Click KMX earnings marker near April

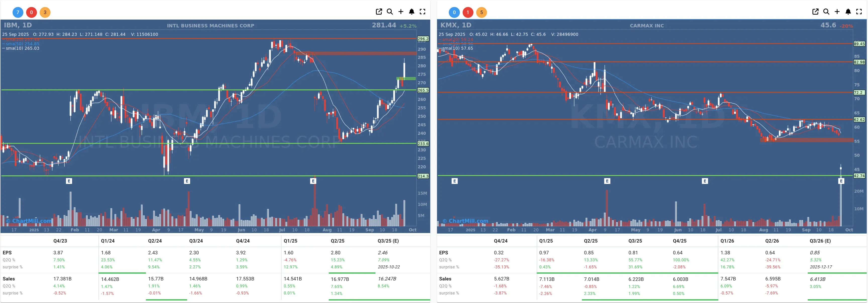607,181
